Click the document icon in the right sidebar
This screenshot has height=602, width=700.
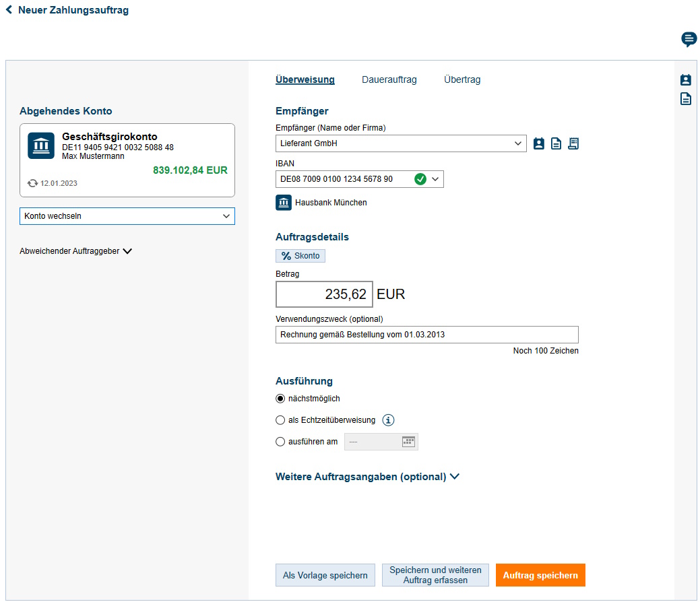tap(686, 99)
